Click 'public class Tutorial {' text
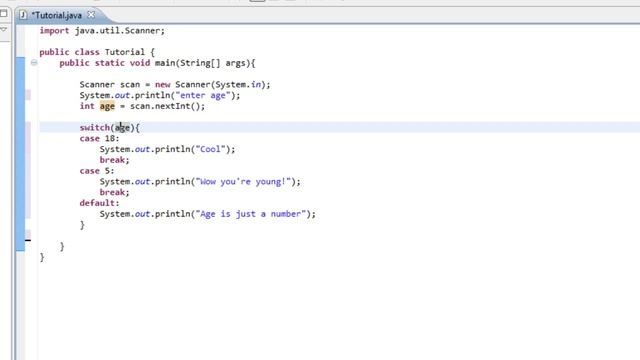 pyautogui.click(x=97, y=52)
